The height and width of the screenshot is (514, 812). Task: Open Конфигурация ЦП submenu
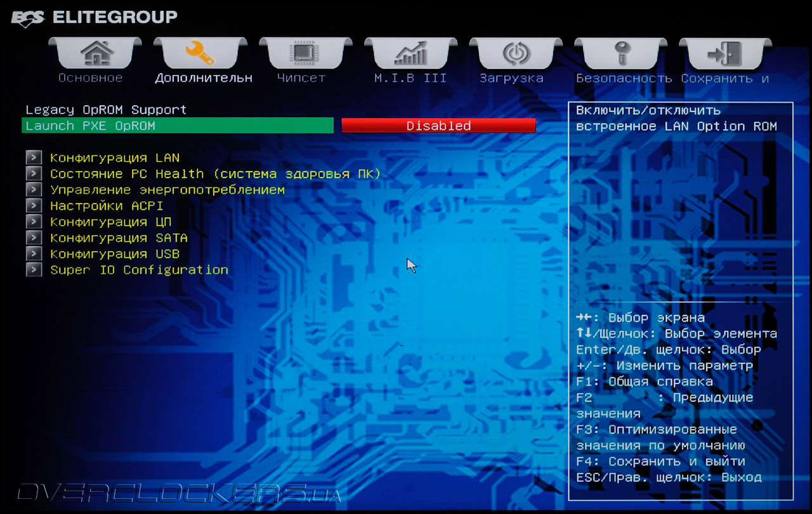pyautogui.click(x=111, y=222)
